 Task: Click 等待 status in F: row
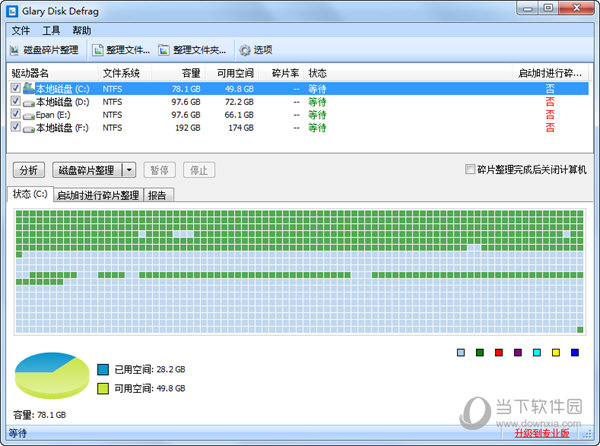[x=317, y=128]
